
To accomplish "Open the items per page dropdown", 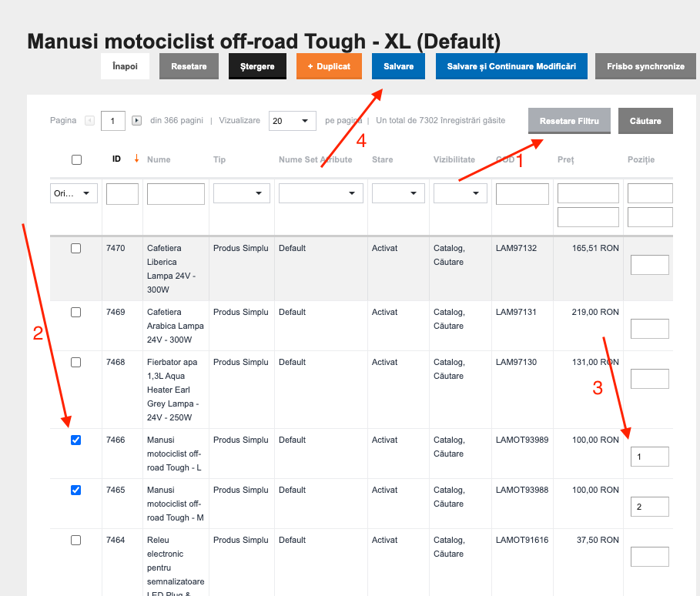I will [293, 121].
